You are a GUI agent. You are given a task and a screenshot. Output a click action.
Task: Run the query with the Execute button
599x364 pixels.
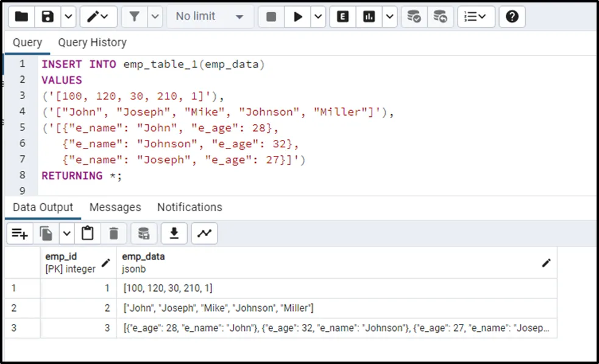(x=298, y=17)
